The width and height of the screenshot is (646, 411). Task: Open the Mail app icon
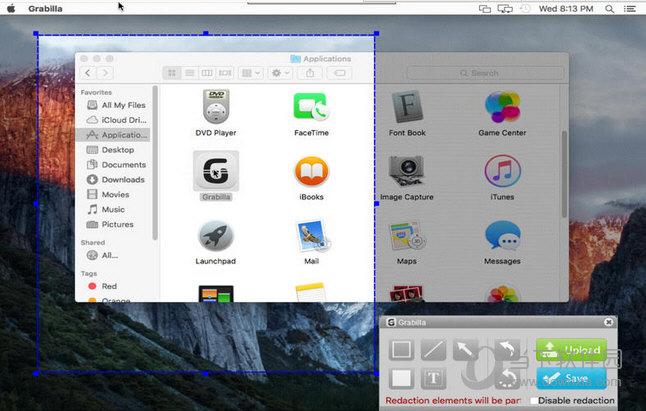pyautogui.click(x=311, y=236)
